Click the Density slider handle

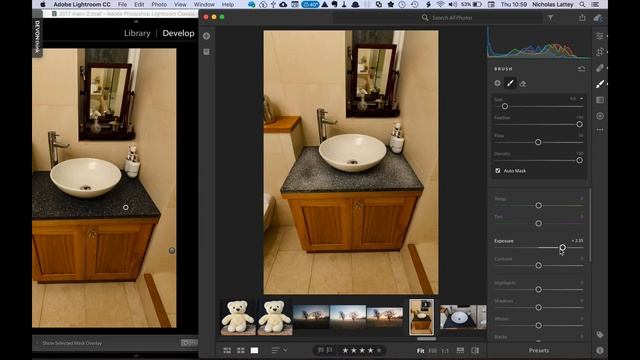[x=579, y=160]
